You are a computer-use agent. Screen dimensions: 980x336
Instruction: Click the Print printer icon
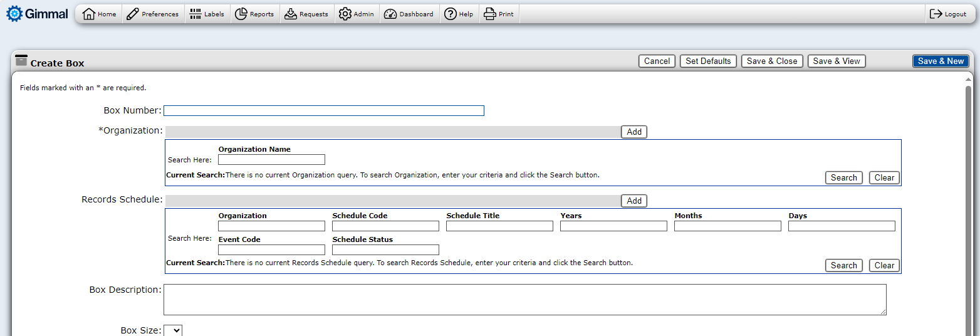coord(490,14)
